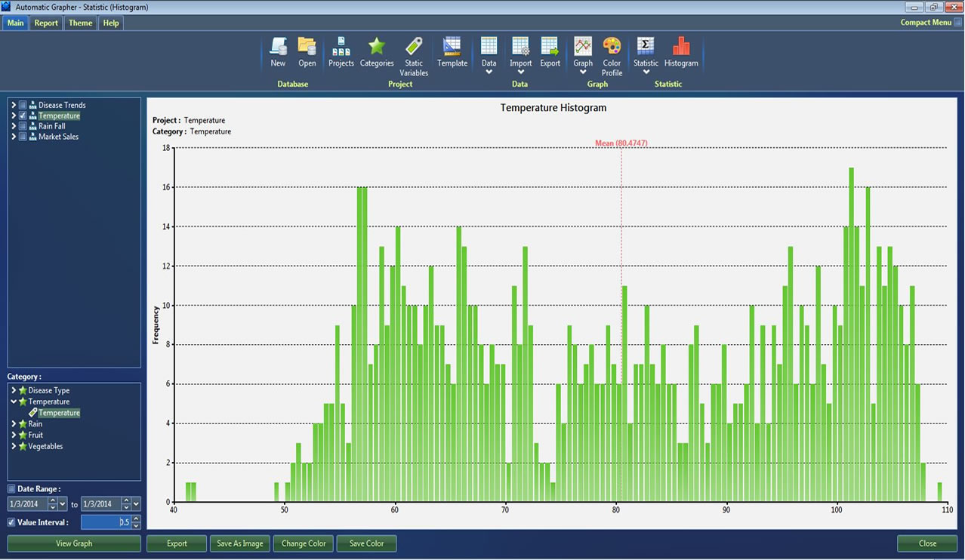Open the Graph dropdown arrow
This screenshot has width=965, height=560.
click(582, 72)
